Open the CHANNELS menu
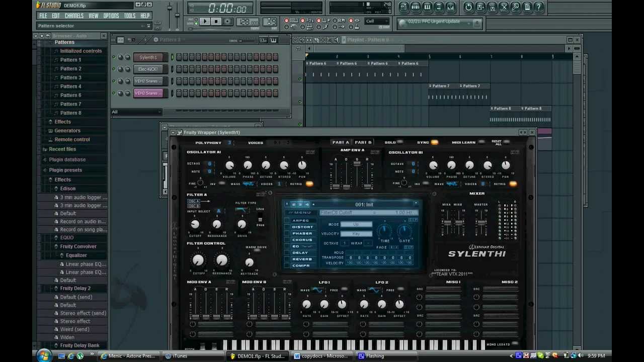Viewport: 644px width, 362px height. click(74, 16)
